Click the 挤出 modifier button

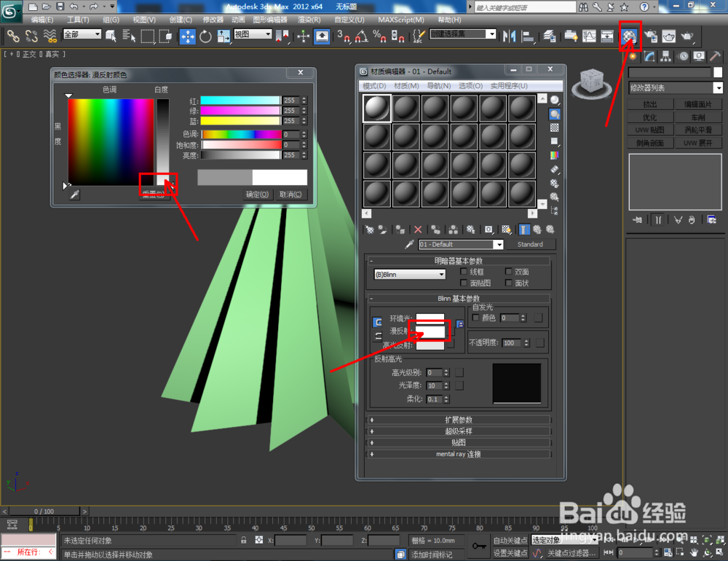[650, 104]
